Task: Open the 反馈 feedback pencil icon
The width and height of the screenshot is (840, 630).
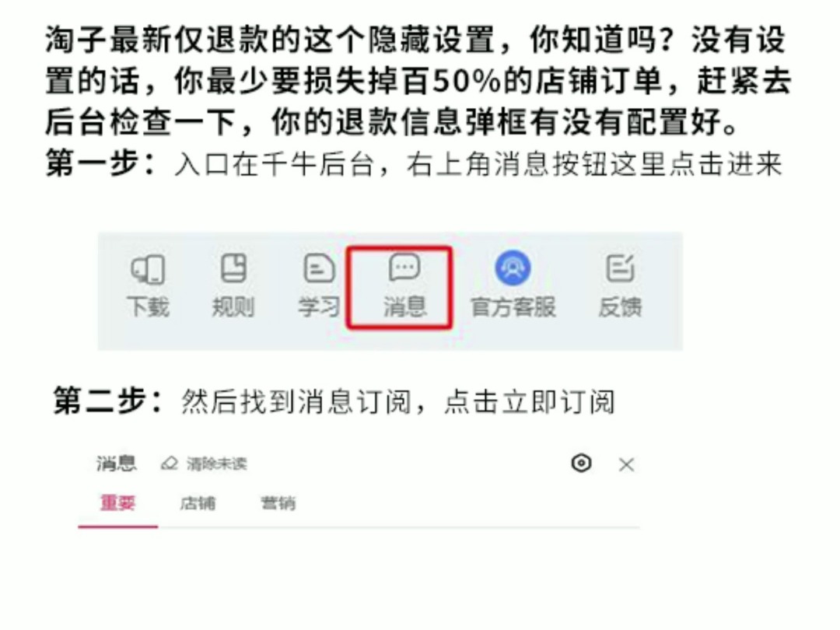Action: click(x=620, y=268)
